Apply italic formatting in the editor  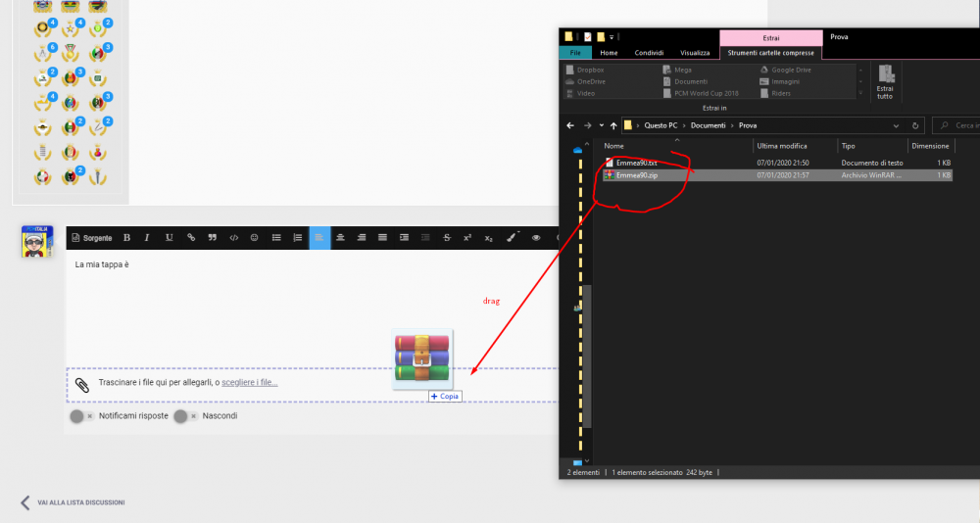147,238
